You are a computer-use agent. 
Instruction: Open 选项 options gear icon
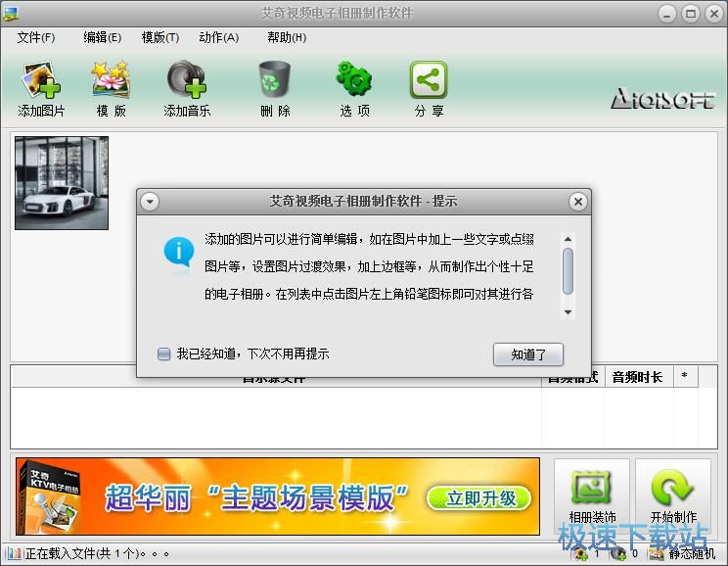(354, 80)
